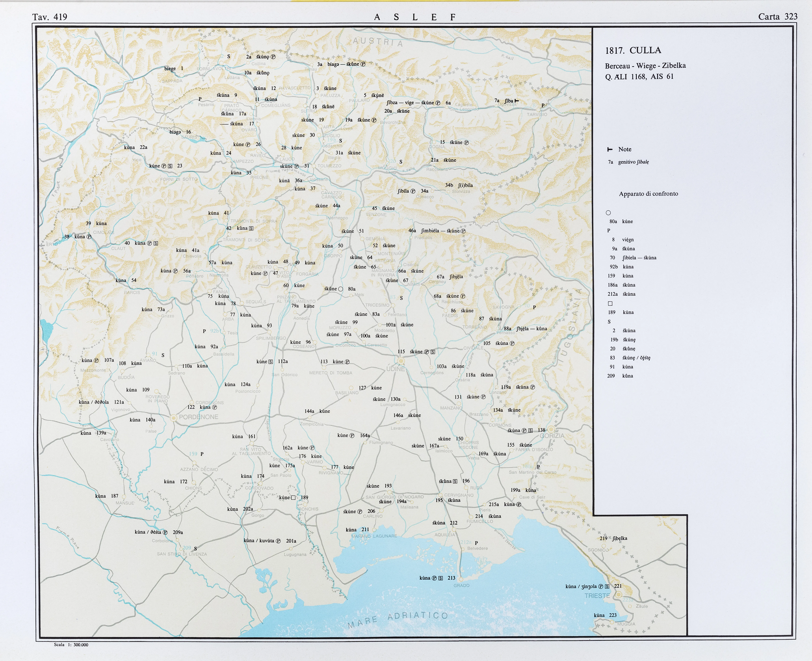
Task: Click the flag symbol next to 7a ʃiba
Action: coord(516,101)
